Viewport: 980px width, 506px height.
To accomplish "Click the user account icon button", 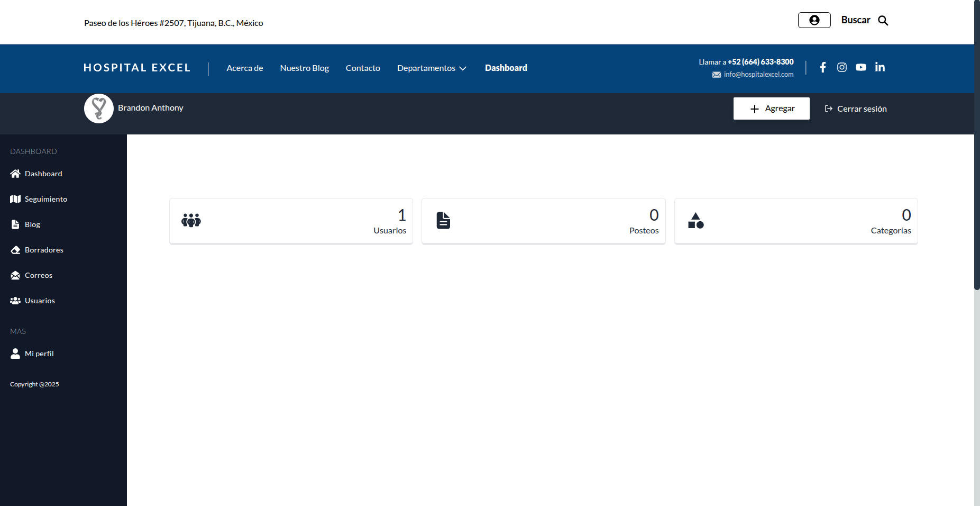I will point(814,20).
